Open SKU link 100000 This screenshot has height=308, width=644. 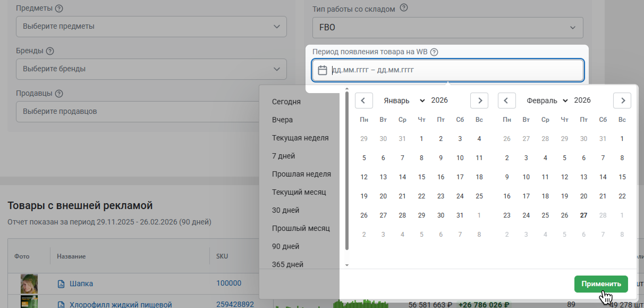click(x=228, y=283)
